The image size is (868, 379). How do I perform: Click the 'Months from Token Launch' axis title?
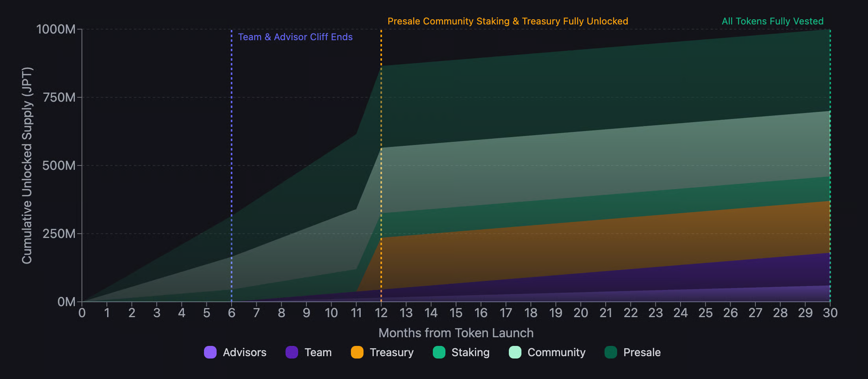[x=456, y=333]
